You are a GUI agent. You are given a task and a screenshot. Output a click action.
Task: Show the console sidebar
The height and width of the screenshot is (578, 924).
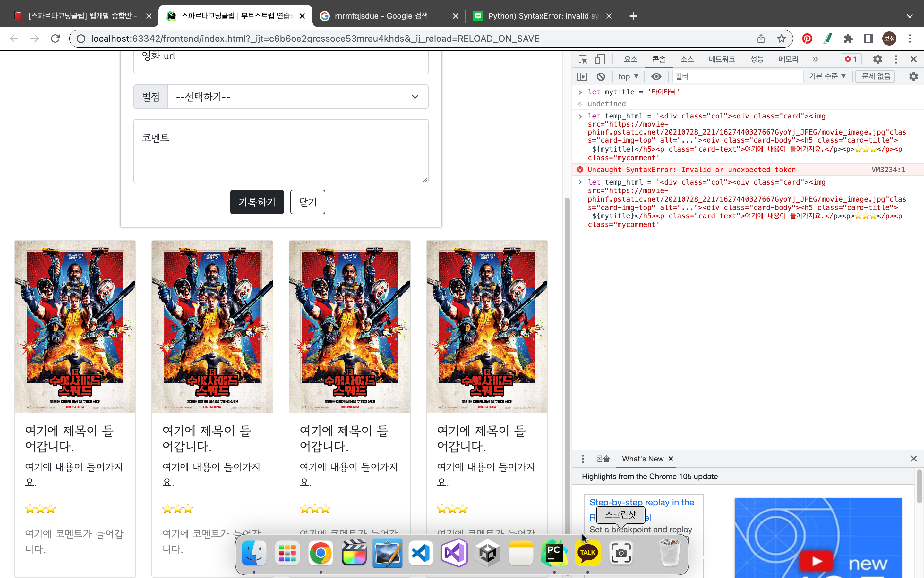pos(582,77)
